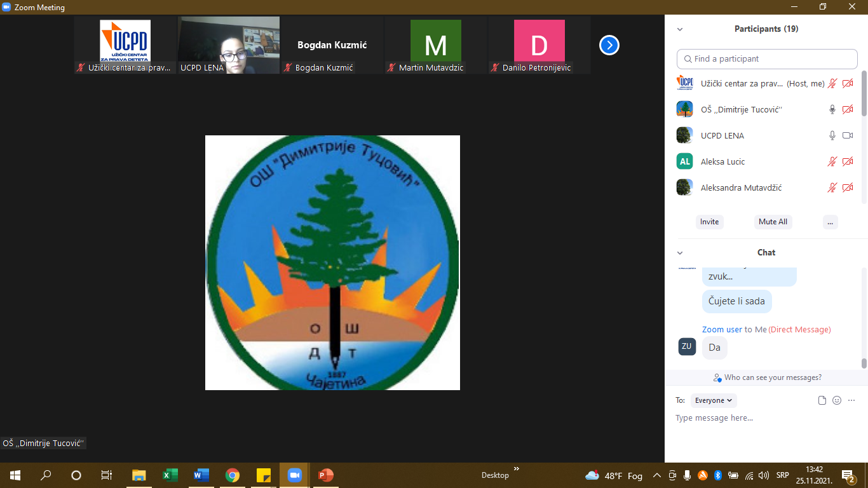
Task: Mute UCPD LENA's microphone in participants
Action: [x=832, y=135]
